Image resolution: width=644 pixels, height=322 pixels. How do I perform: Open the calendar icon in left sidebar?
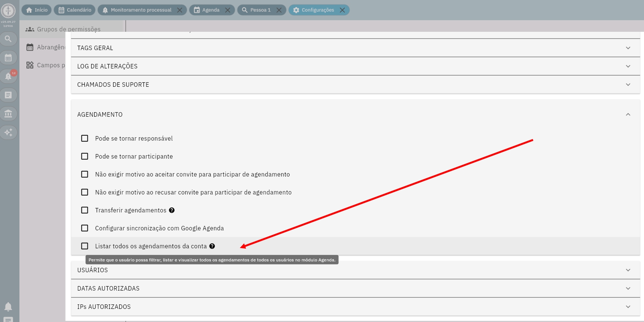tap(8, 58)
